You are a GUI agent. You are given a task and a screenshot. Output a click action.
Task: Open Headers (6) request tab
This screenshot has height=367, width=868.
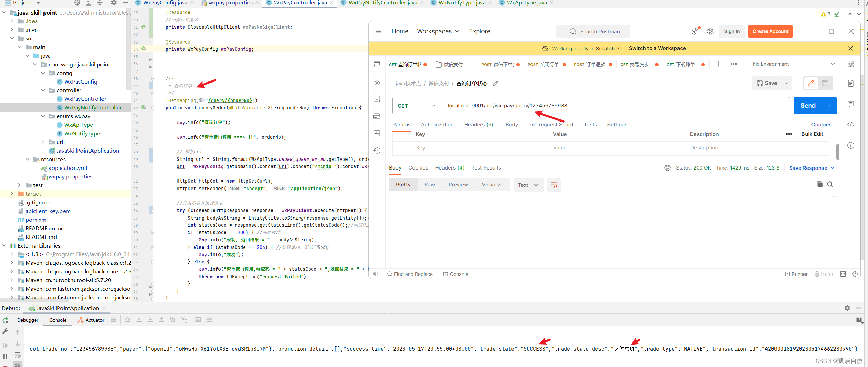(478, 125)
